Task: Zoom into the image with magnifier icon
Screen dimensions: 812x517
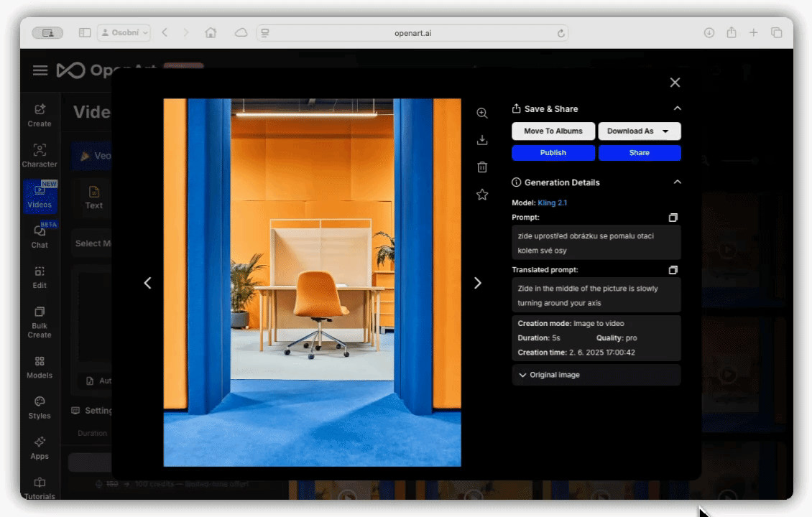Action: click(482, 113)
